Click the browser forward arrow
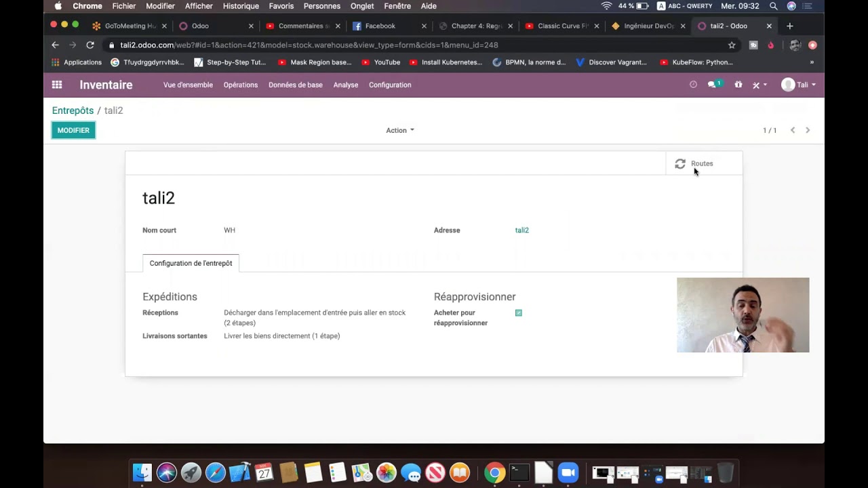Image resolution: width=868 pixels, height=488 pixels. click(x=73, y=45)
